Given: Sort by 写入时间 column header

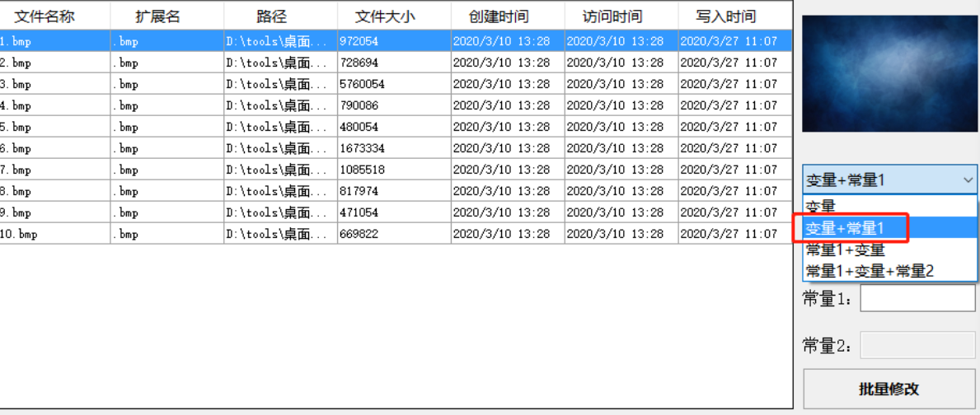Looking at the screenshot, I should 735,16.
